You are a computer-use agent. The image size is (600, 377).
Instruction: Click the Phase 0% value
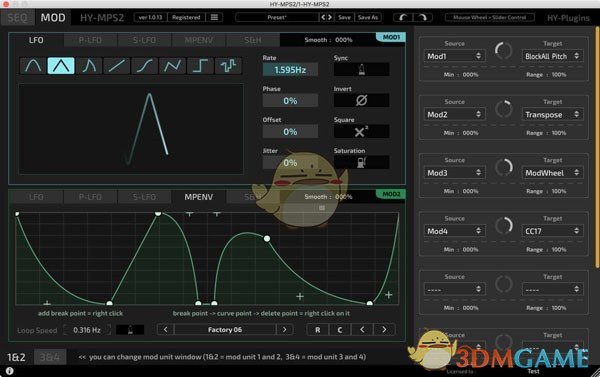[290, 101]
